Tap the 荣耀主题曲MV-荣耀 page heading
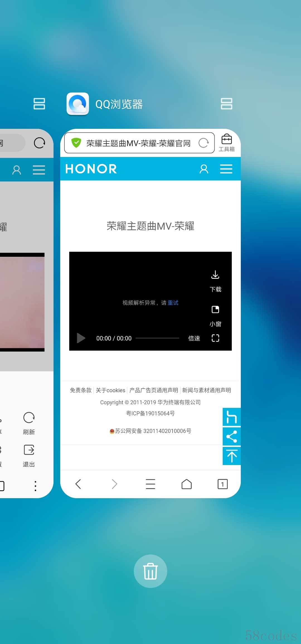Image resolution: width=301 pixels, height=644 pixels. click(151, 226)
